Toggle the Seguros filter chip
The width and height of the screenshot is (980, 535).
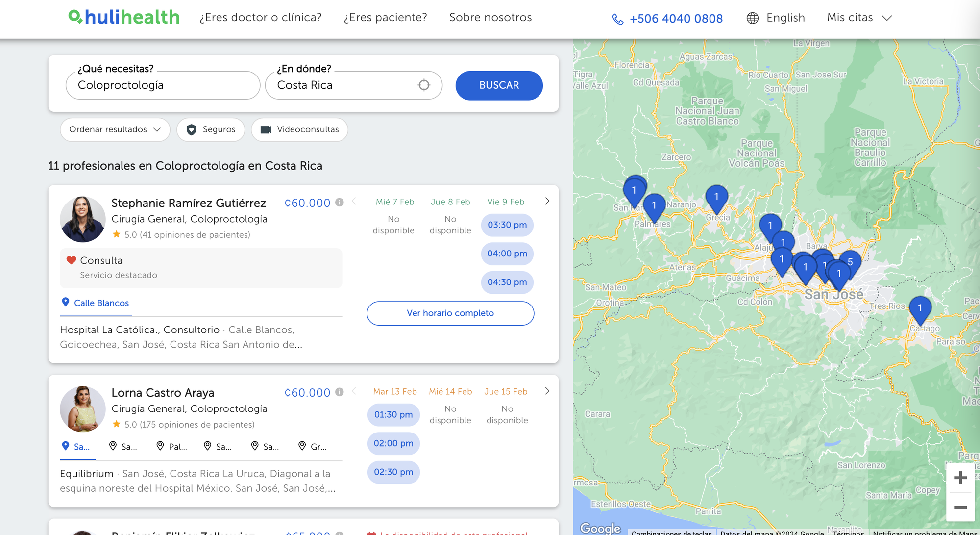point(211,129)
